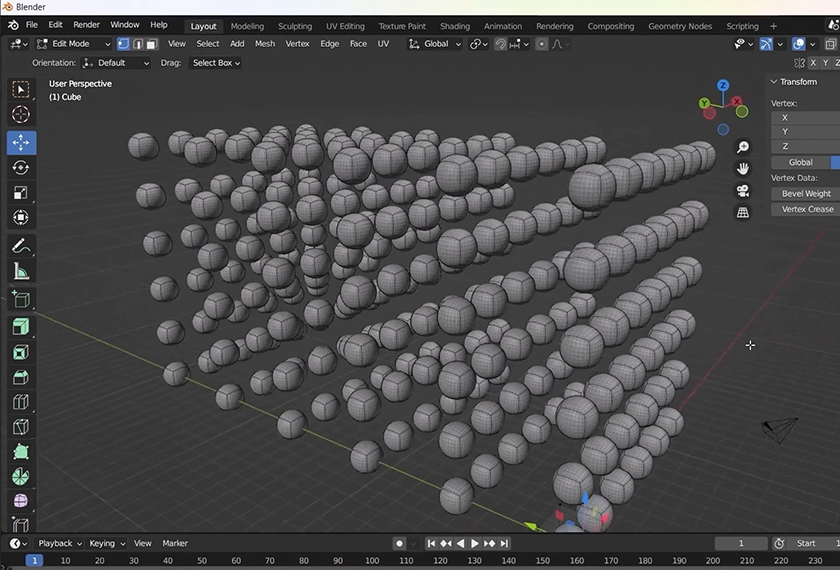This screenshot has height=570, width=840.
Task: Toggle proportional editing
Action: [x=542, y=44]
